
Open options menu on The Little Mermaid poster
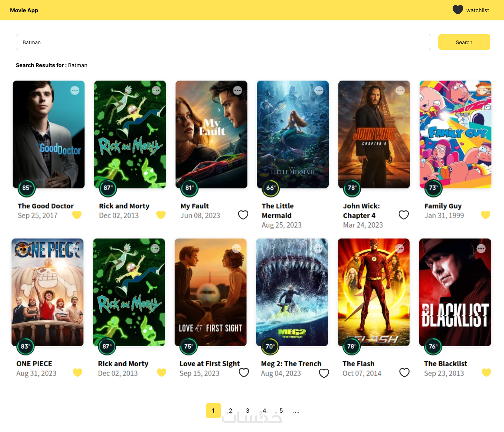coord(319,90)
